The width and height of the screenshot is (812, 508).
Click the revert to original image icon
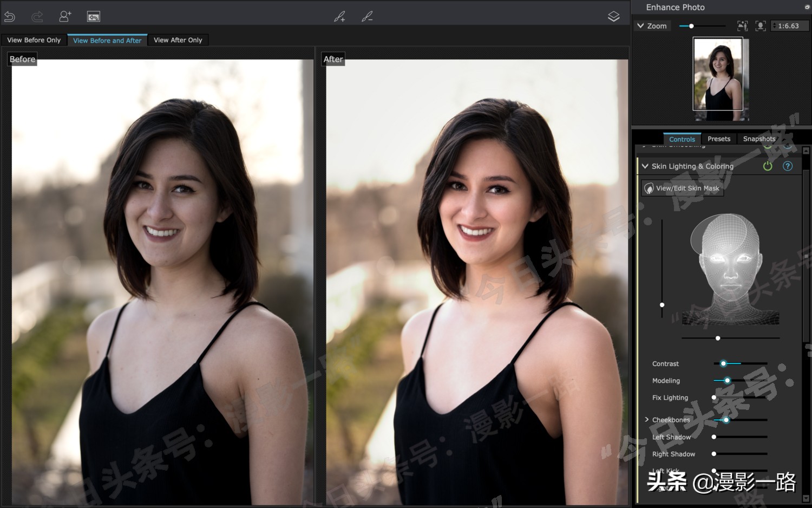(x=94, y=17)
